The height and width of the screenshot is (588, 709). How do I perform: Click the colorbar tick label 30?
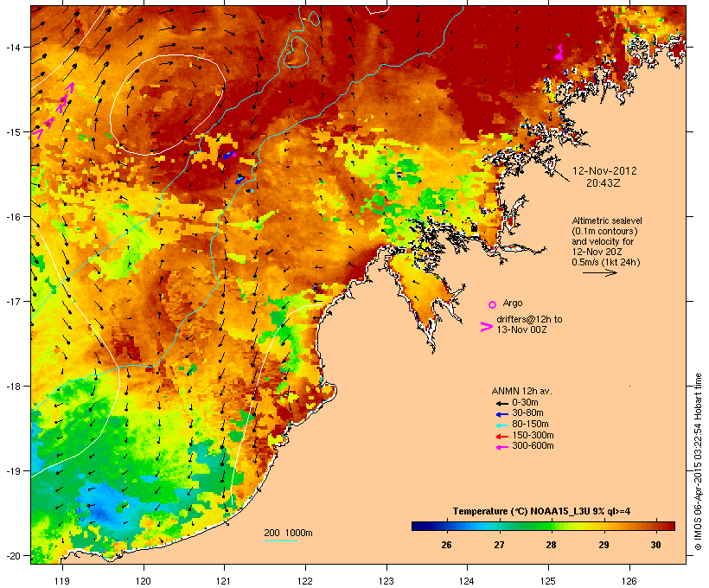point(655,545)
